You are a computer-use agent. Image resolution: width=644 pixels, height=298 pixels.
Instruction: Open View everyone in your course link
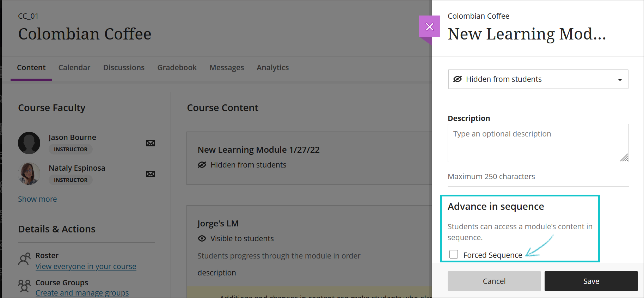click(x=86, y=267)
